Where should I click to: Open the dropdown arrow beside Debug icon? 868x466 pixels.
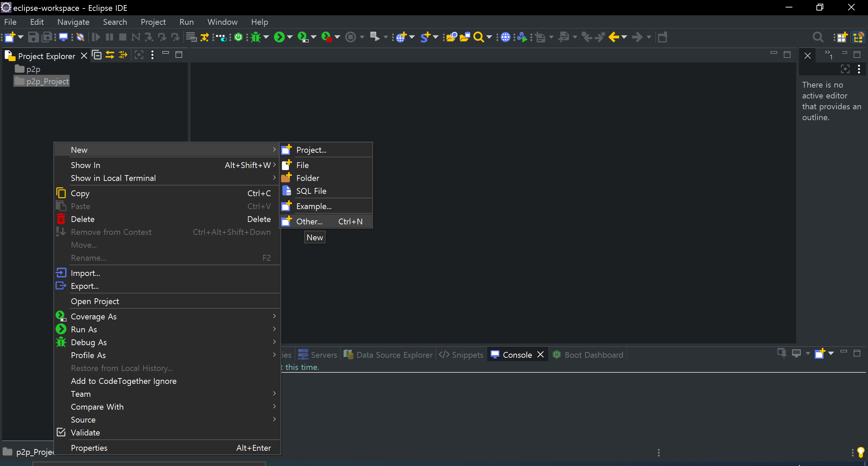tap(267, 37)
